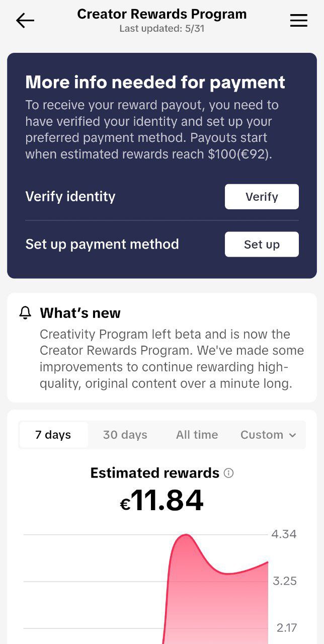Screen dimensions: 324x644
Task: Click the bell icon beside What's new
Action: [x=25, y=313]
